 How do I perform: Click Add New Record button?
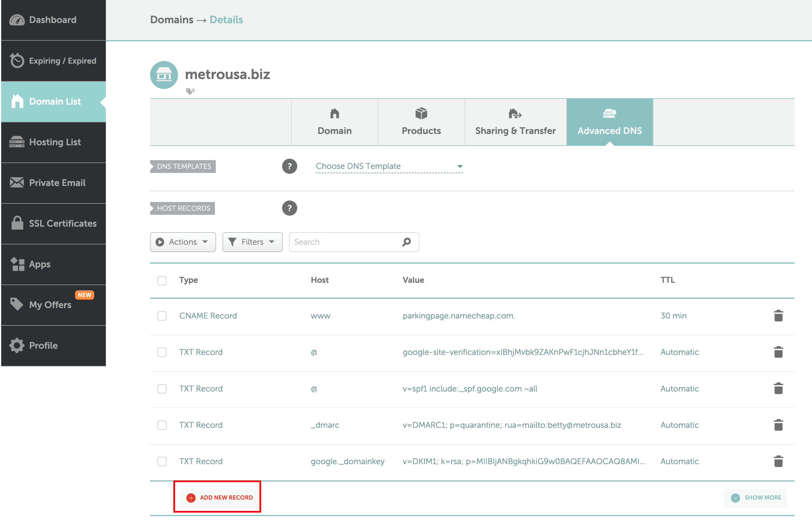[219, 497]
